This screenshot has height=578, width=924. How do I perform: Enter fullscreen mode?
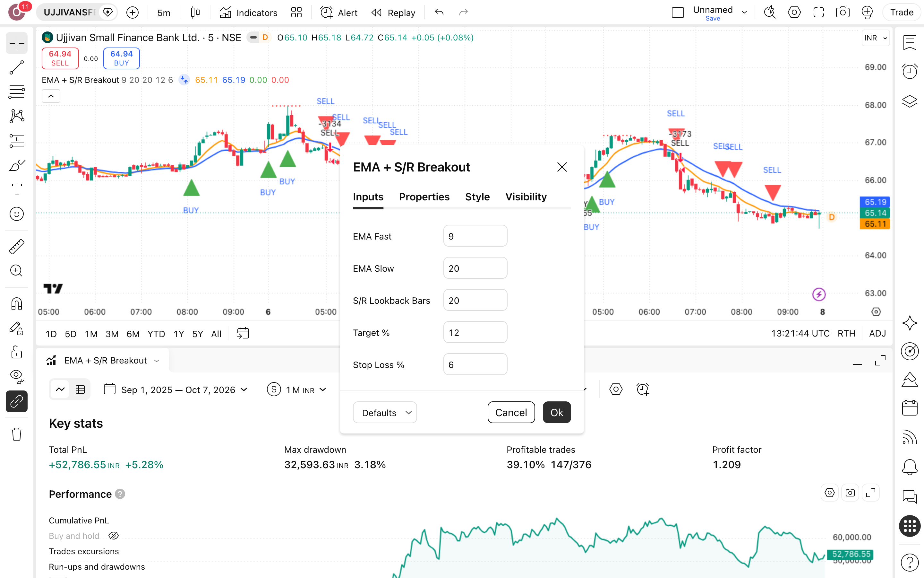(x=818, y=13)
